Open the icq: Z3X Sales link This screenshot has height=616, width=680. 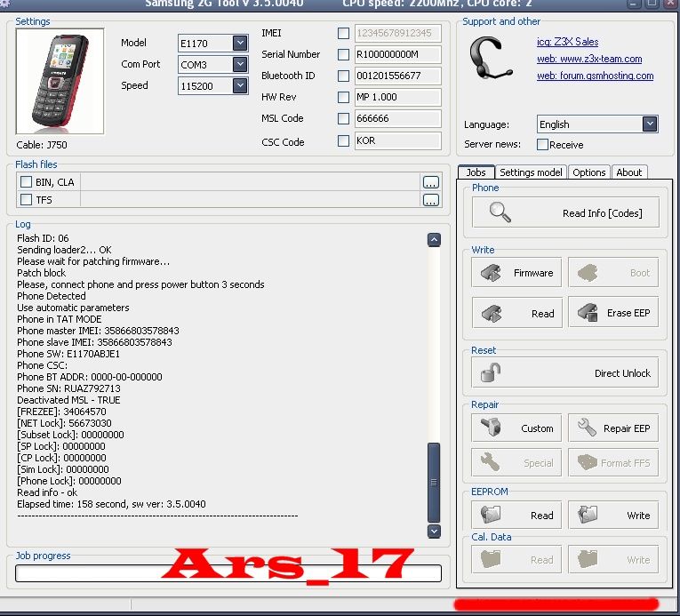(568, 42)
